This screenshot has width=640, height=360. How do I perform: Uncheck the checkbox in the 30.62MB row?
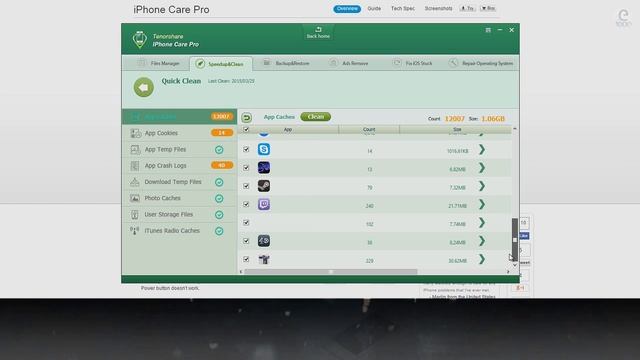[x=246, y=259]
